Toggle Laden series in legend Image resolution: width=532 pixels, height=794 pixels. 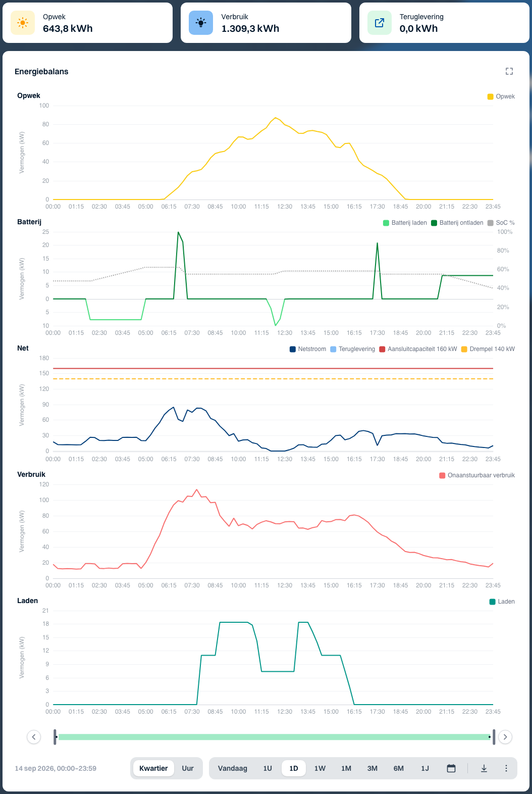tap(502, 602)
